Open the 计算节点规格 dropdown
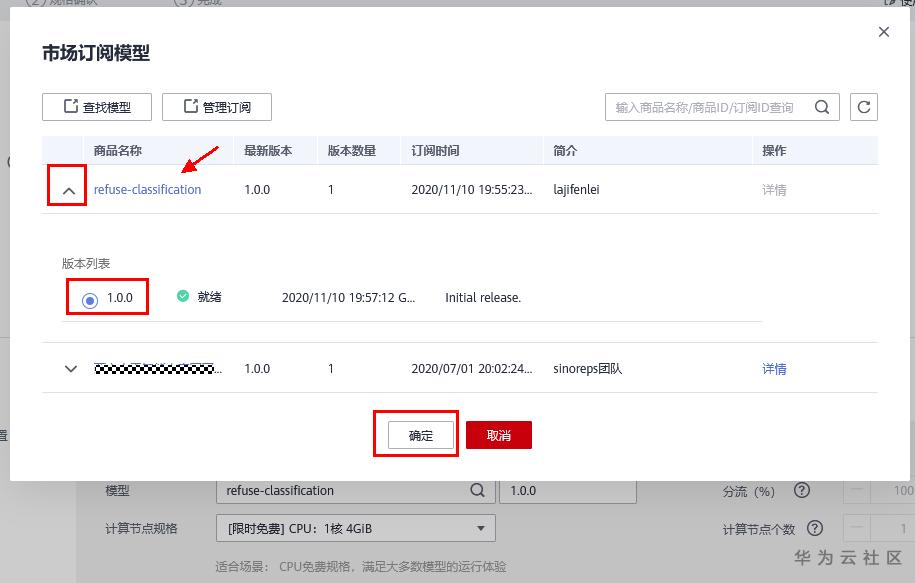The width and height of the screenshot is (915, 583). (x=355, y=529)
